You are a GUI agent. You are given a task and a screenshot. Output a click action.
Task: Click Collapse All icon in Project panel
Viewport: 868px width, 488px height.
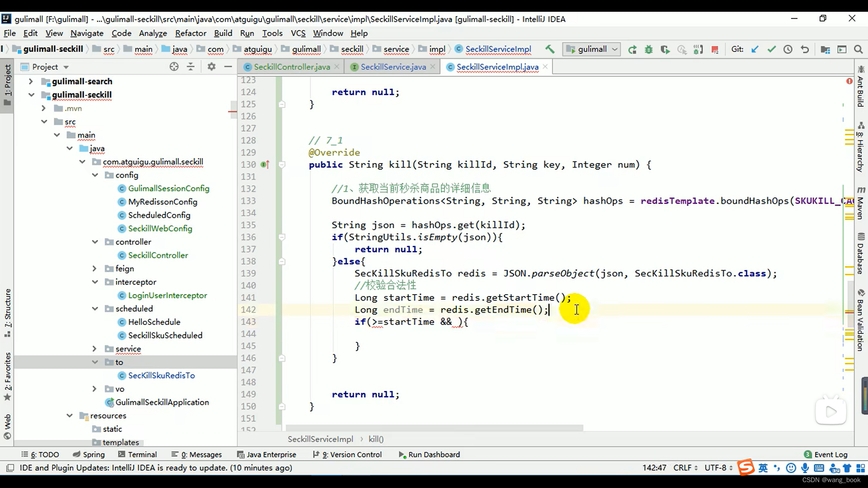coord(191,67)
